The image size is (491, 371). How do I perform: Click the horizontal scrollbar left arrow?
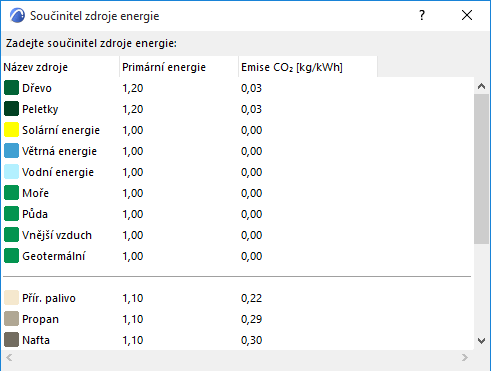tap(9, 358)
